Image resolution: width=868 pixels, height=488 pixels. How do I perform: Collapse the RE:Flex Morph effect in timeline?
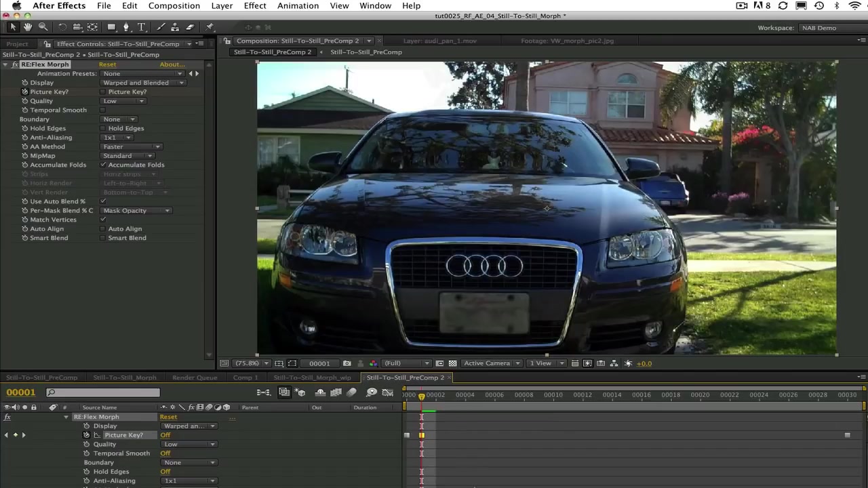coord(66,417)
